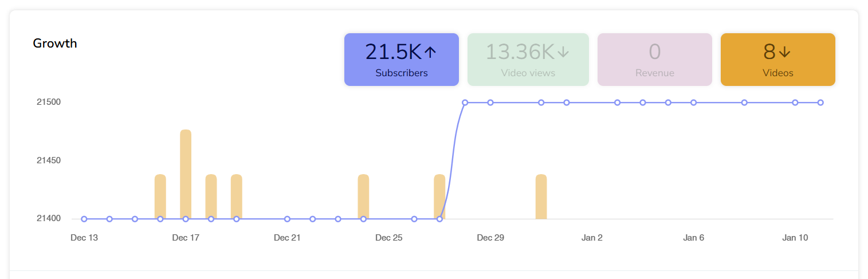Click the Jan 2 x-axis label

pos(592,238)
